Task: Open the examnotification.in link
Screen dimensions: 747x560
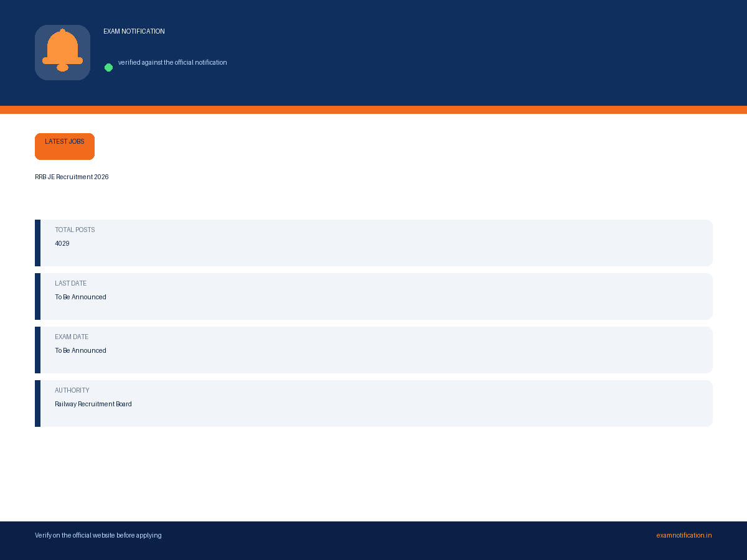Action: coord(684,535)
